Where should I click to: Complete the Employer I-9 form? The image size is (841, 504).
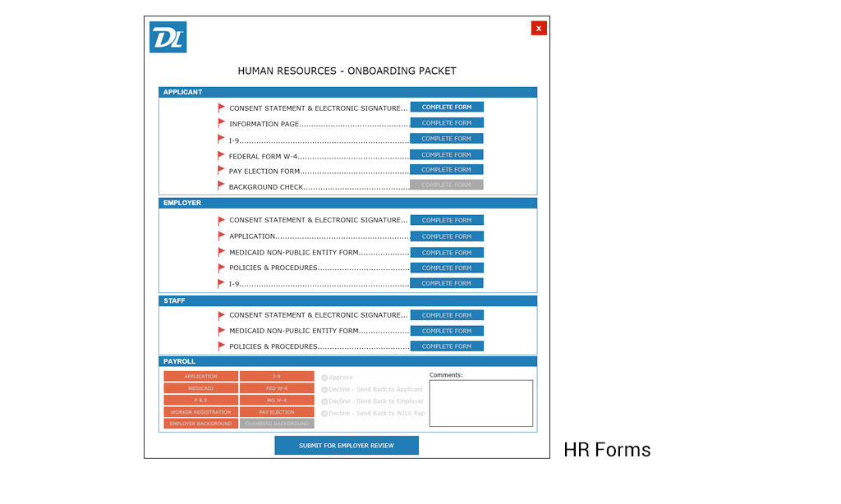pos(446,283)
